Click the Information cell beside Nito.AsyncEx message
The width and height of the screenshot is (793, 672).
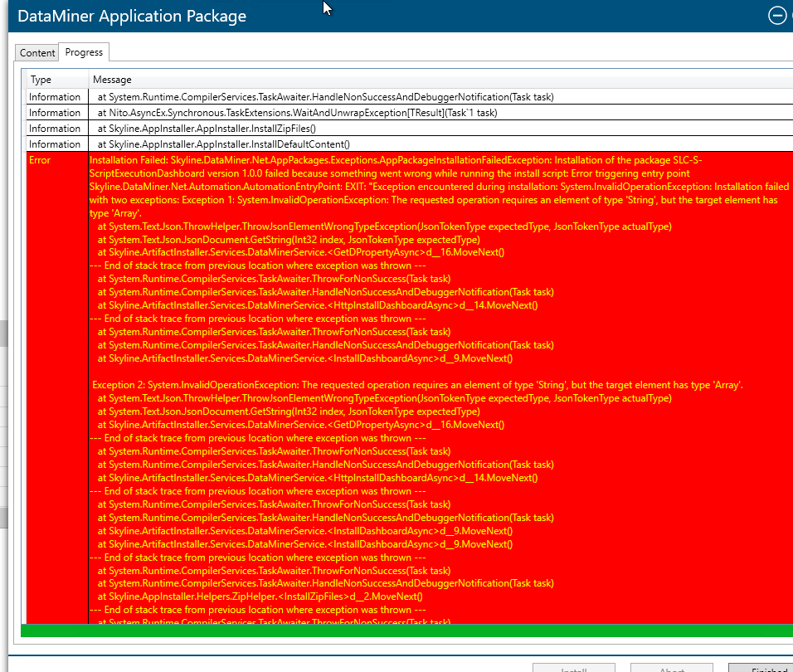tap(57, 112)
